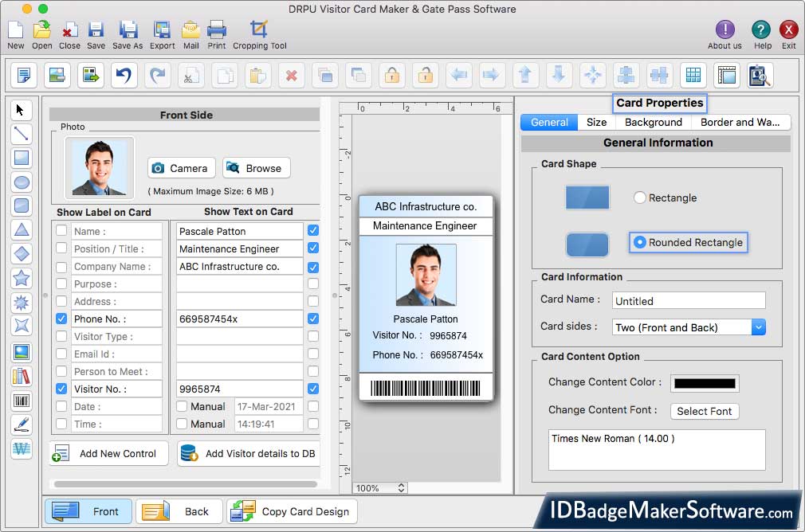Select the Signature pen tool

21,424
